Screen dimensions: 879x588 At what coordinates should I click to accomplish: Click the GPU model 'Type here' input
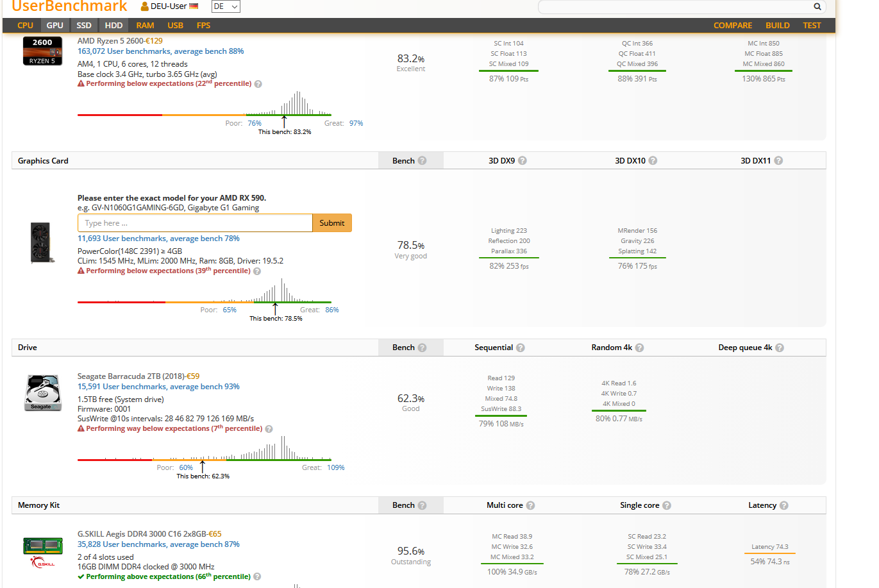[x=195, y=223]
